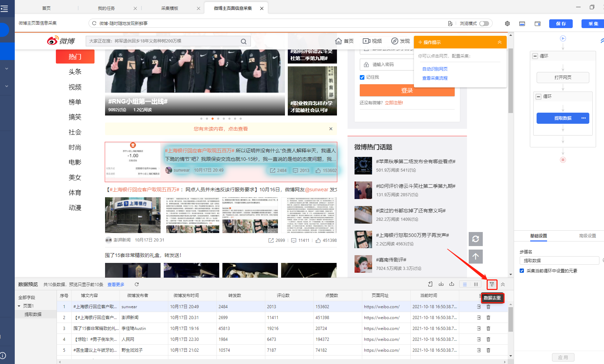Open the #嘉南传剧评# topic thumbnail
604x364 pixels.
click(363, 264)
